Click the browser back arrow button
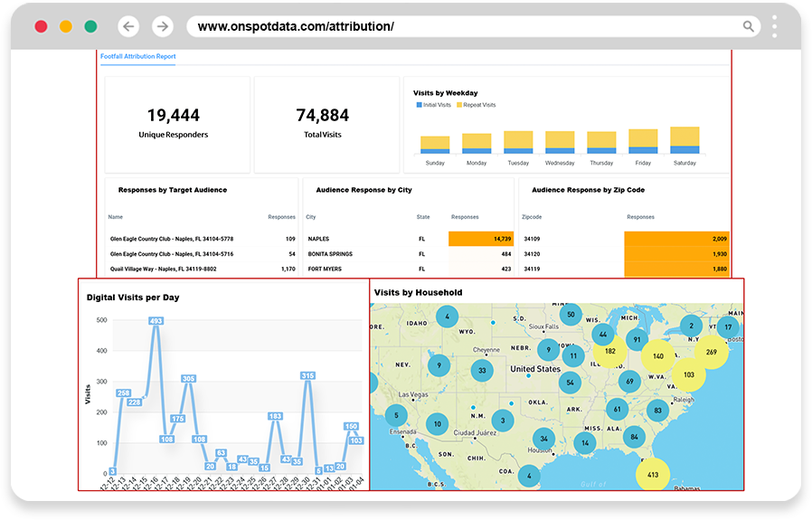 pos(127,26)
